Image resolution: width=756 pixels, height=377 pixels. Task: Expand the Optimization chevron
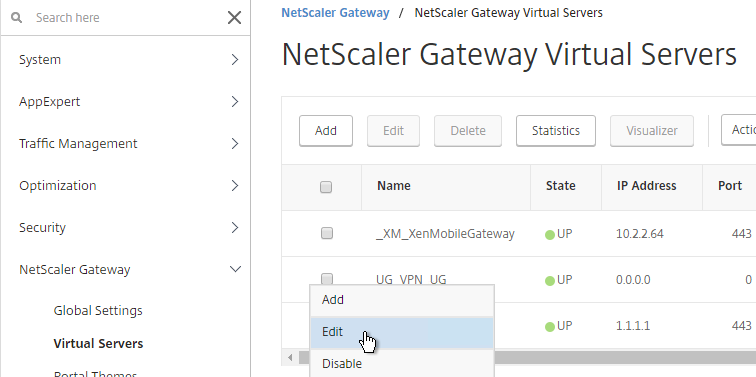pos(235,186)
